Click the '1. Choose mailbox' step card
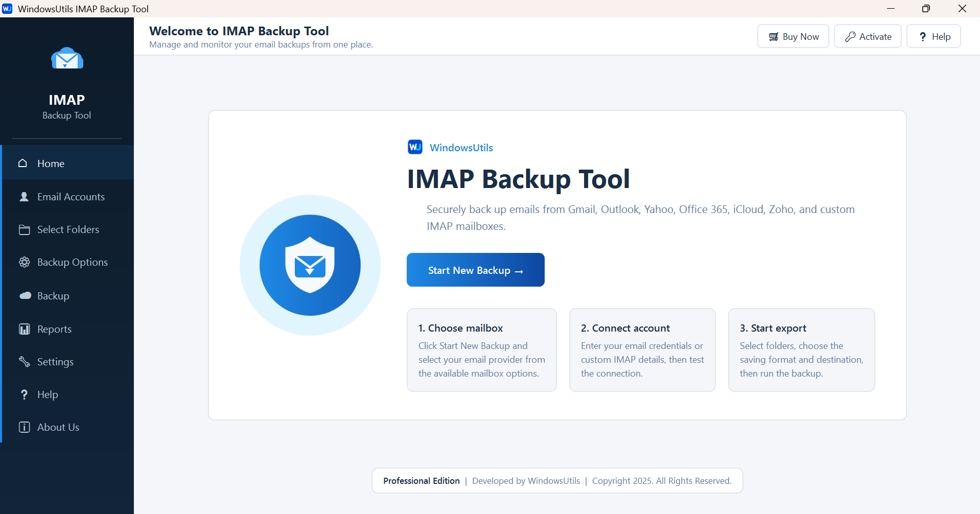Screen dimensions: 980x514 (482, 350)
